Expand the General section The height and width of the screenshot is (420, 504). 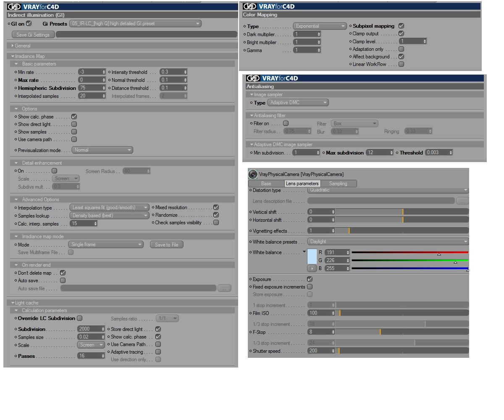[13, 46]
